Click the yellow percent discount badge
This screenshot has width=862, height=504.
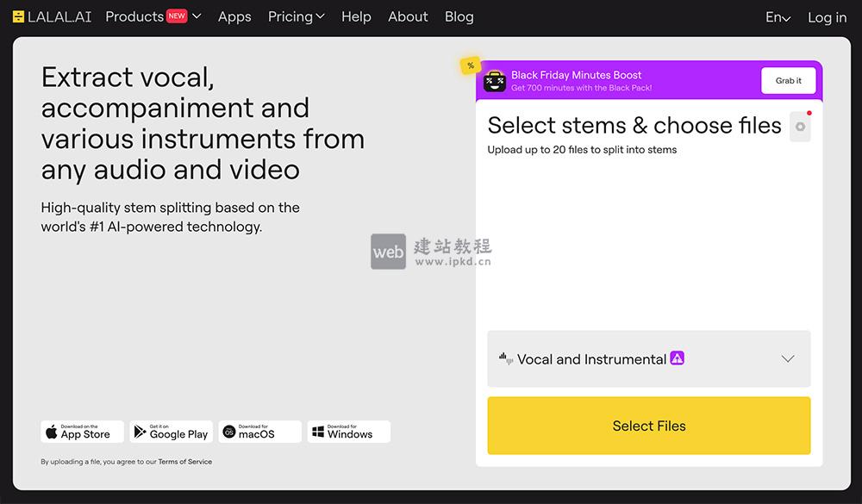pyautogui.click(x=470, y=65)
